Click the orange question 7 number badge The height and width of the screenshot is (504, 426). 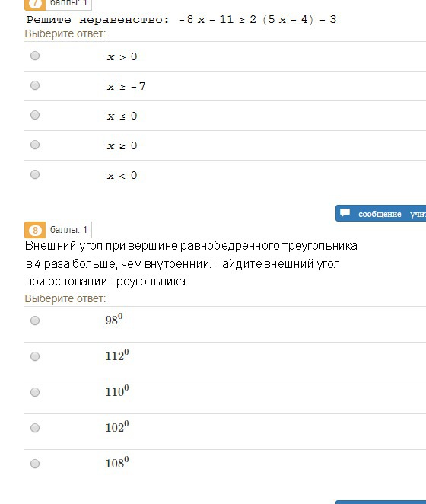(35, 5)
